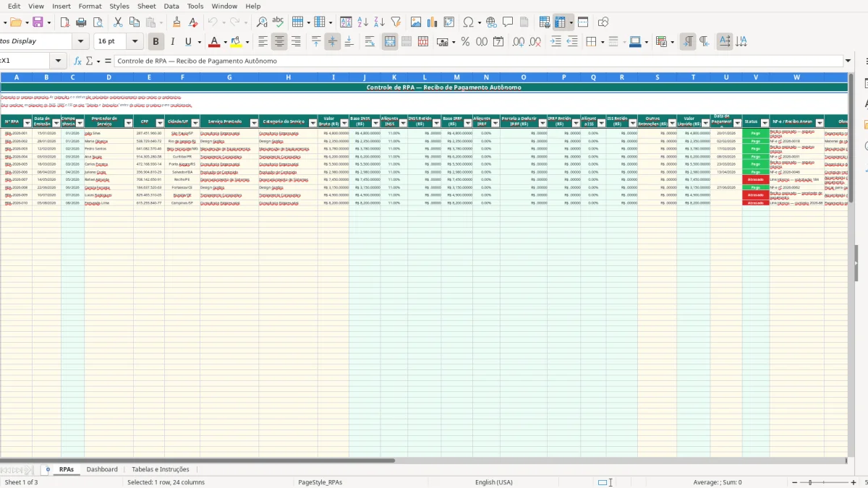Image resolution: width=868 pixels, height=488 pixels.
Task: Click the Insert Image icon
Action: [416, 22]
